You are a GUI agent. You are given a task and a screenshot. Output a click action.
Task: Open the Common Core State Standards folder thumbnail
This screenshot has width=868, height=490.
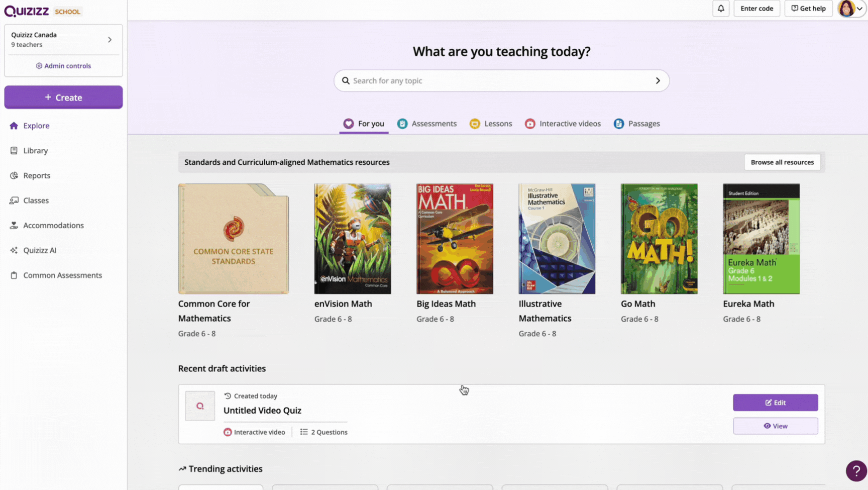click(234, 239)
